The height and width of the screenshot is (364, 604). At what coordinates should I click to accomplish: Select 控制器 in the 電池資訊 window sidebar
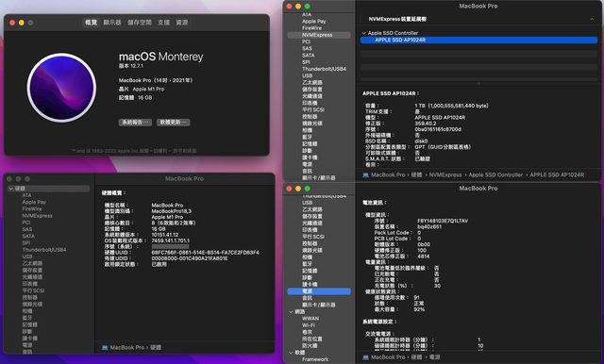click(310, 243)
